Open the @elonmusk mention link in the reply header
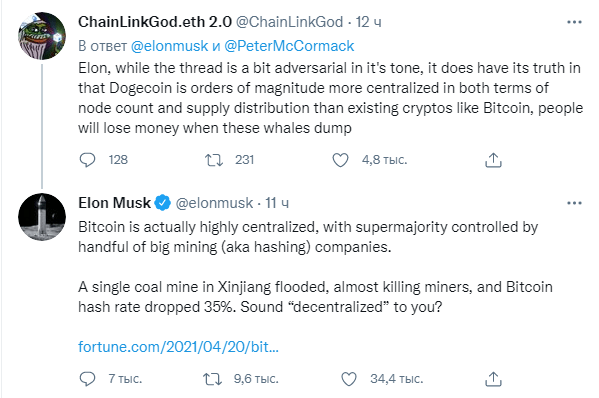 [169, 46]
